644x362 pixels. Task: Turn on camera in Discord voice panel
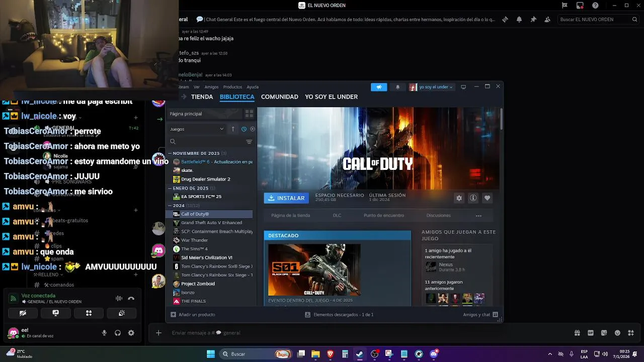pos(23,313)
